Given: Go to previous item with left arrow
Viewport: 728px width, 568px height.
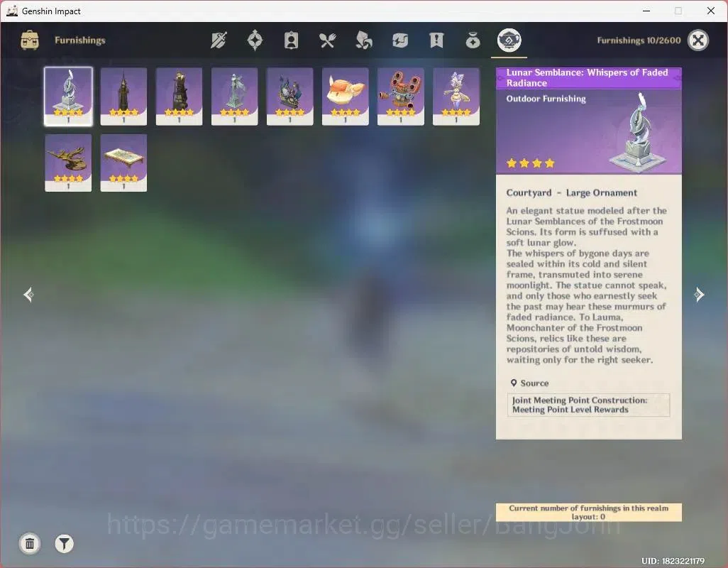Looking at the screenshot, I should [x=28, y=295].
